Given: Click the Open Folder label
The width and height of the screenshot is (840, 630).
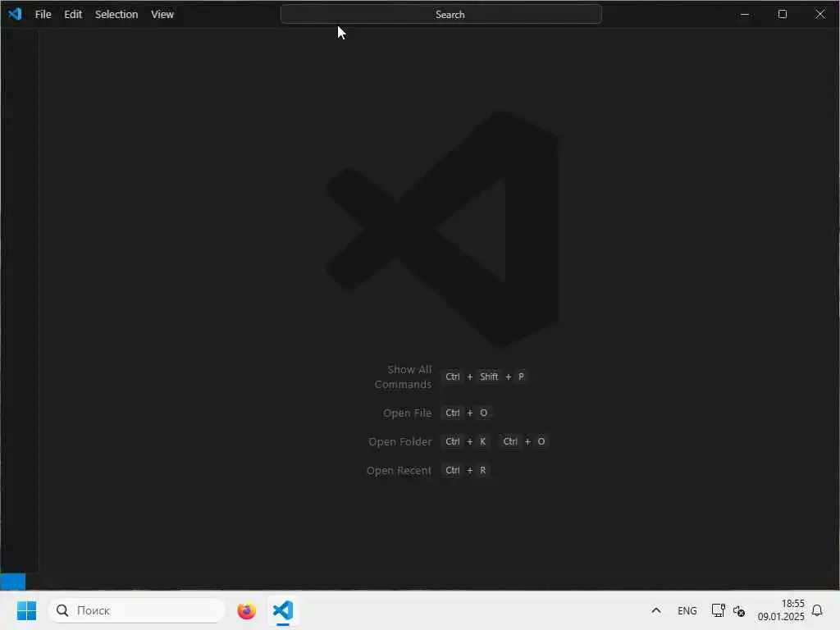Looking at the screenshot, I should coord(399,442).
